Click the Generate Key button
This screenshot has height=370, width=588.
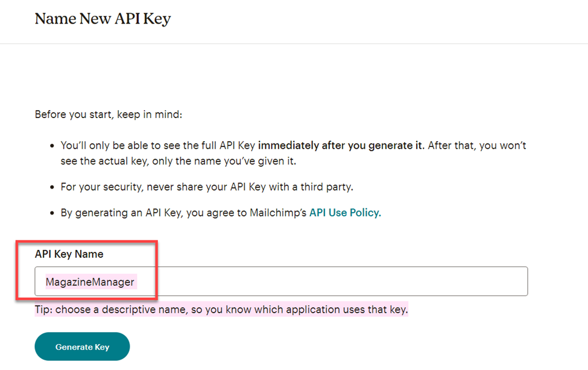tap(82, 346)
